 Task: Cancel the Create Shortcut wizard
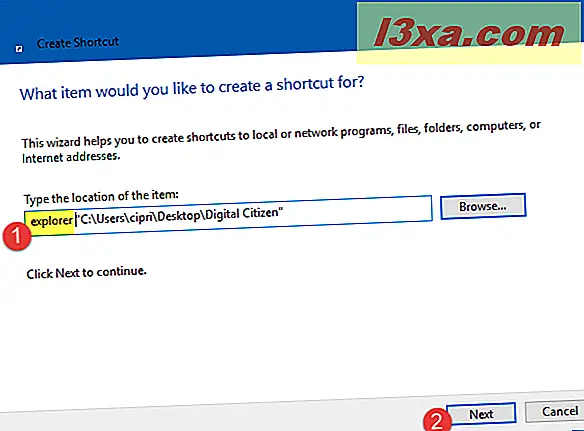554,412
